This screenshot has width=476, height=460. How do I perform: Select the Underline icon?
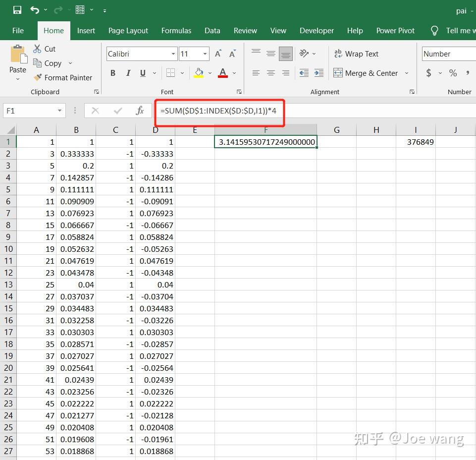(143, 72)
